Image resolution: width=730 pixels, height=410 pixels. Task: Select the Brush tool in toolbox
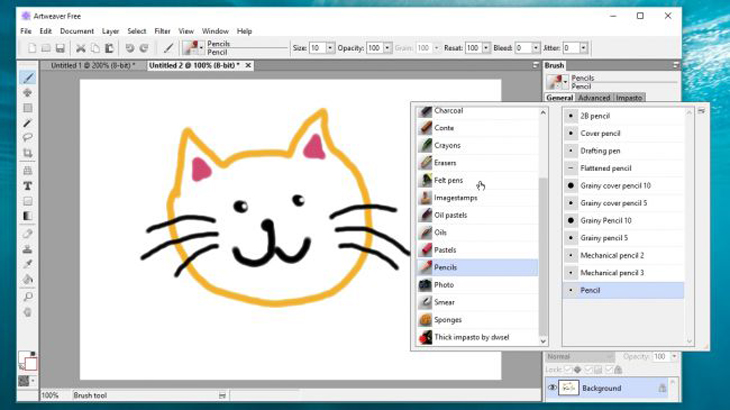pyautogui.click(x=27, y=77)
